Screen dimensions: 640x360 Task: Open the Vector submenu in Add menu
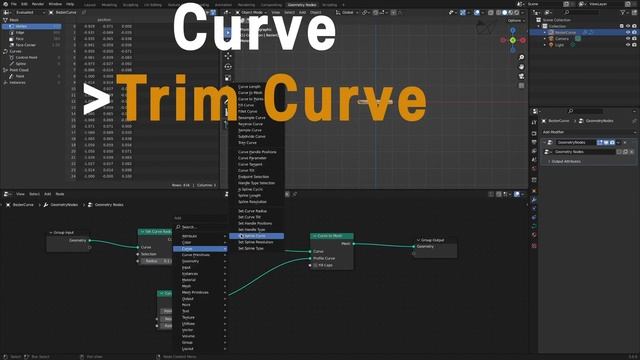tap(200, 330)
